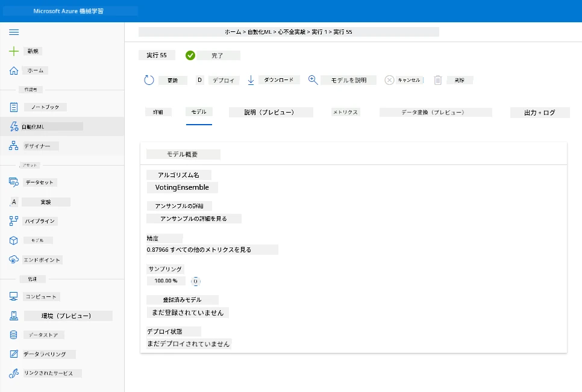Select the モデル tab
Screen dimensions: 582x392
click(x=199, y=112)
